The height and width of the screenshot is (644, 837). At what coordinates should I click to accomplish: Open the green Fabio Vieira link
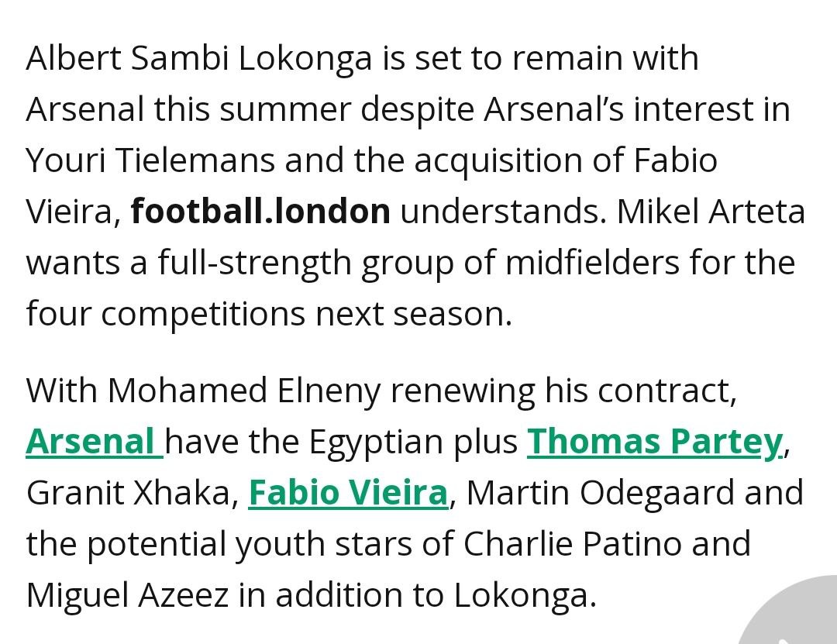(x=348, y=493)
